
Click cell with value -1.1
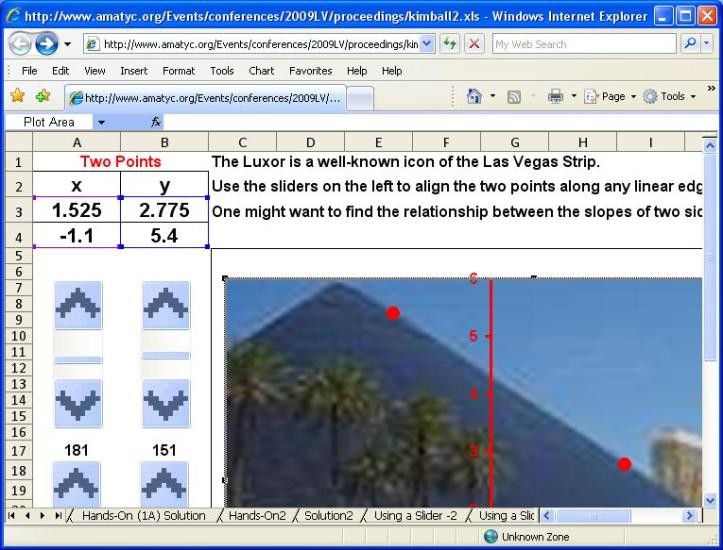click(77, 236)
